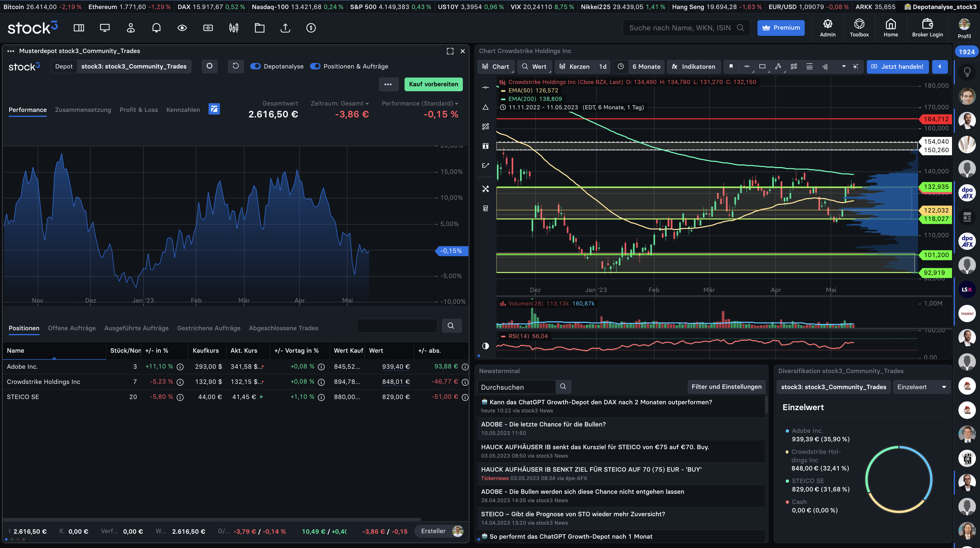Toggle chart contrast half-circle icon
The width and height of the screenshot is (980, 548).
[485, 346]
